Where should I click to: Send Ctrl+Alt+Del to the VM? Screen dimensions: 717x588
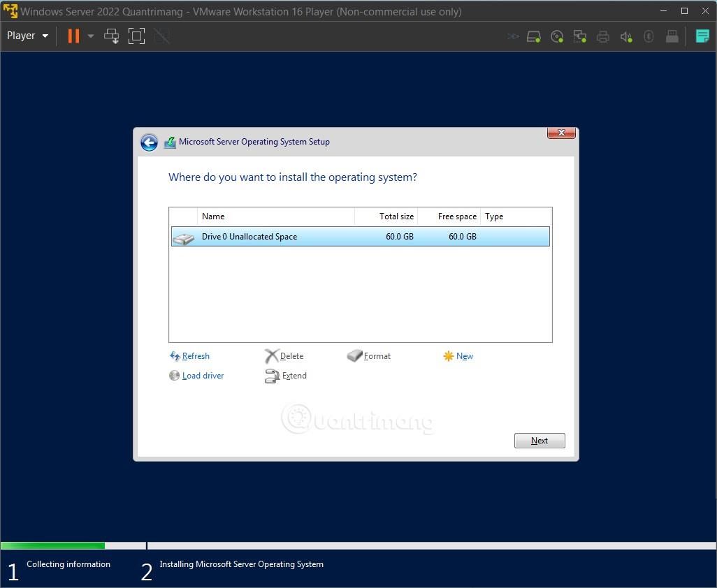[111, 36]
